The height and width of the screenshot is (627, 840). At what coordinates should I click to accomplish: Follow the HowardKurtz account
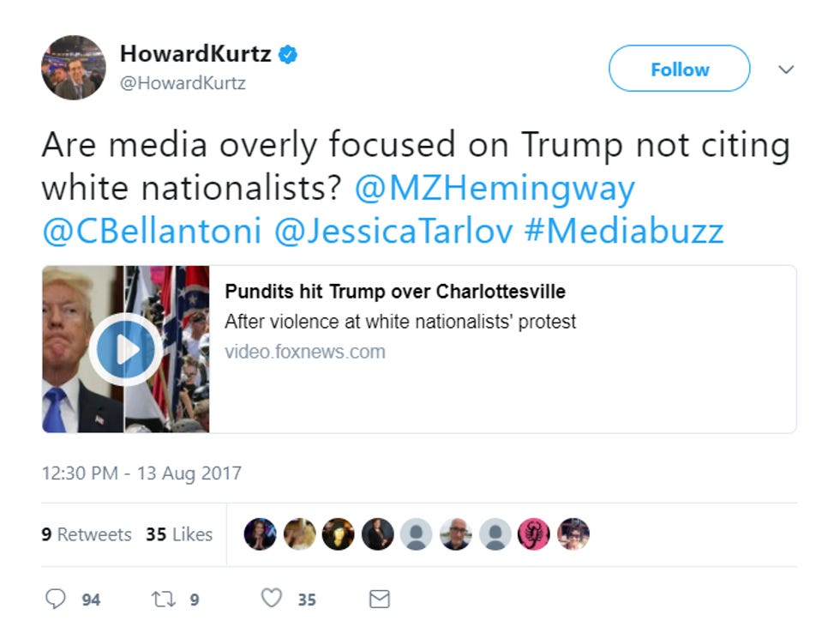tap(679, 69)
